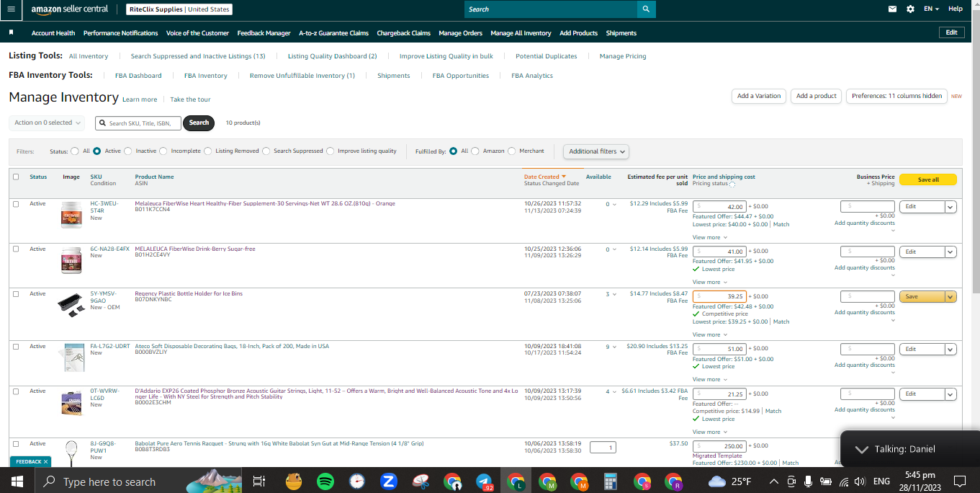
Task: Click the Search SKU, Title, ISBN input
Action: (138, 123)
